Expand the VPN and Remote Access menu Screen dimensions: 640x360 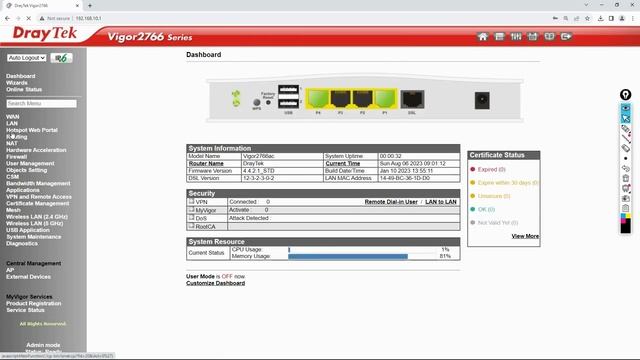click(39, 197)
